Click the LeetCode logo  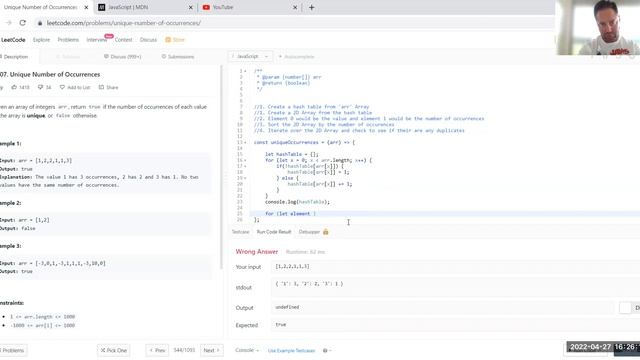(x=13, y=40)
